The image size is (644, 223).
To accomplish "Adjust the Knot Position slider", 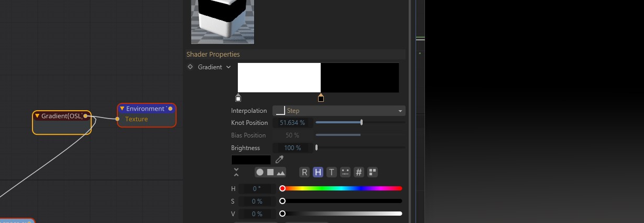I will click(360, 123).
